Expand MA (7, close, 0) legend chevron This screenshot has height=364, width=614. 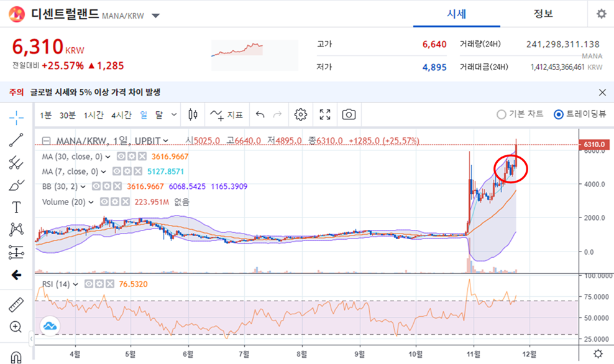point(103,172)
